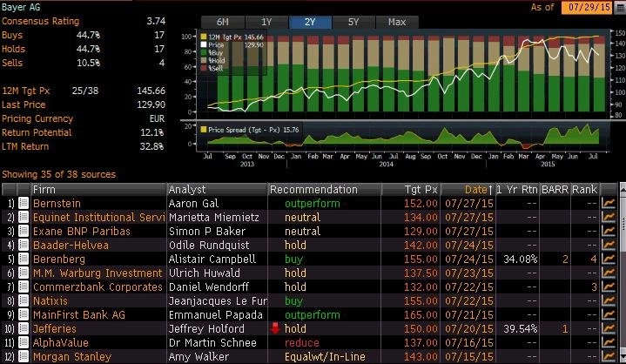Open the document icon for M.M. Warburg row
626x364 pixels.
pyautogui.click(x=24, y=273)
